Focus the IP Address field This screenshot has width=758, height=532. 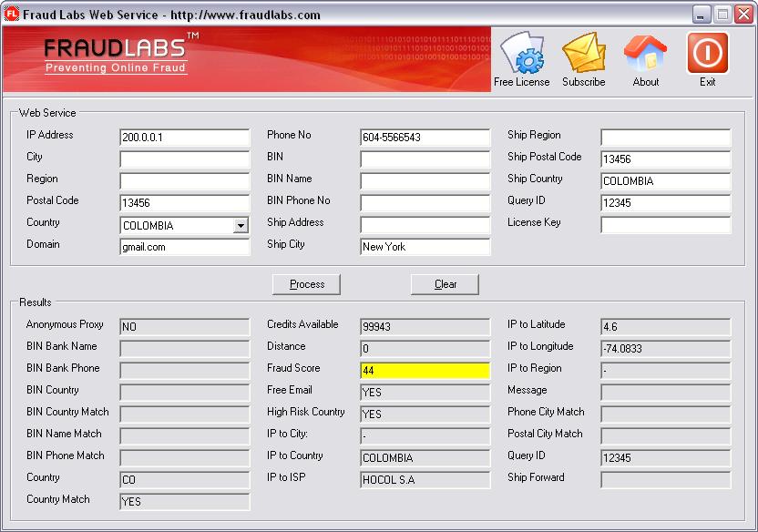tap(184, 138)
